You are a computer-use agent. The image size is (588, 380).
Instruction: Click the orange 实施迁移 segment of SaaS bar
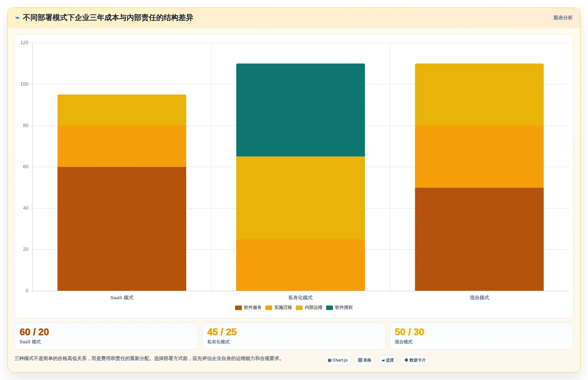[122, 146]
